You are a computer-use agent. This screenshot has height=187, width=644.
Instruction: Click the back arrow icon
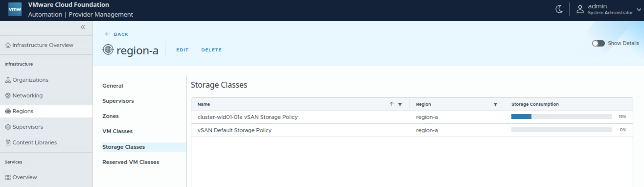click(x=107, y=34)
